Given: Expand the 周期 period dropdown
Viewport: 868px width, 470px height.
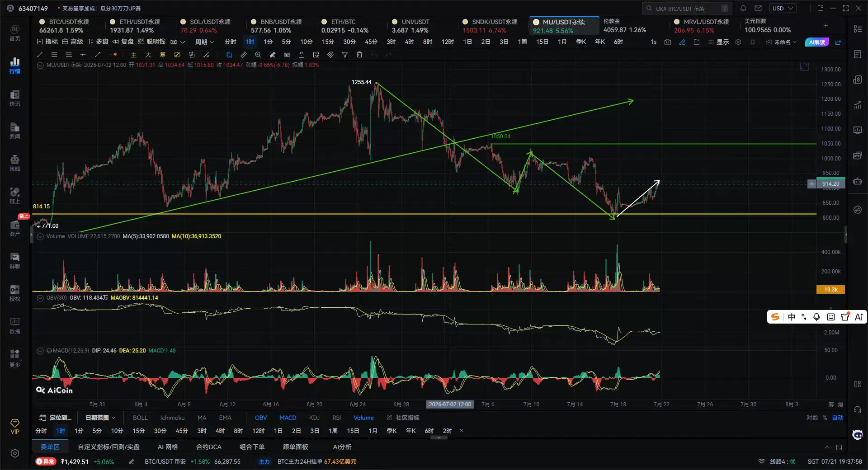Looking at the screenshot, I should click(205, 42).
